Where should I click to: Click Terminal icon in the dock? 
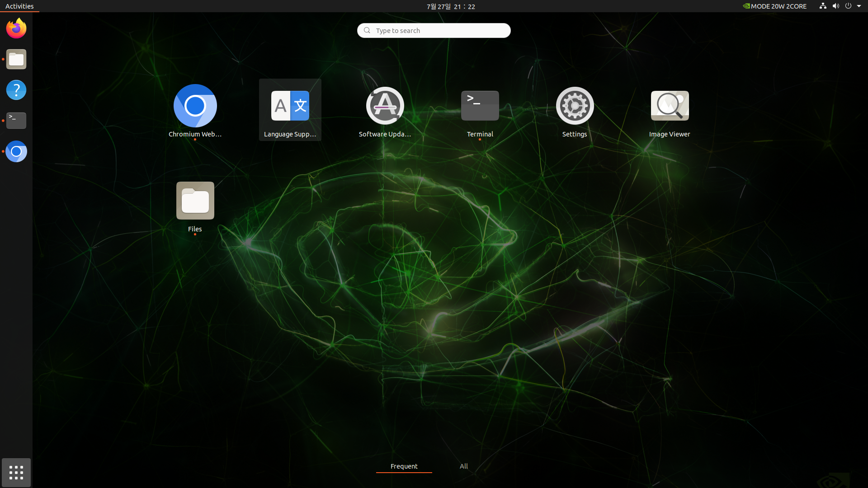click(x=16, y=121)
